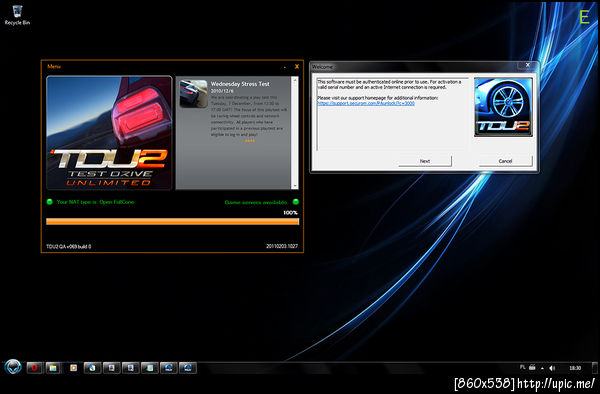Close the TDU2 launcher with orange X
Image resolution: width=600 pixels, height=394 pixels.
point(297,67)
